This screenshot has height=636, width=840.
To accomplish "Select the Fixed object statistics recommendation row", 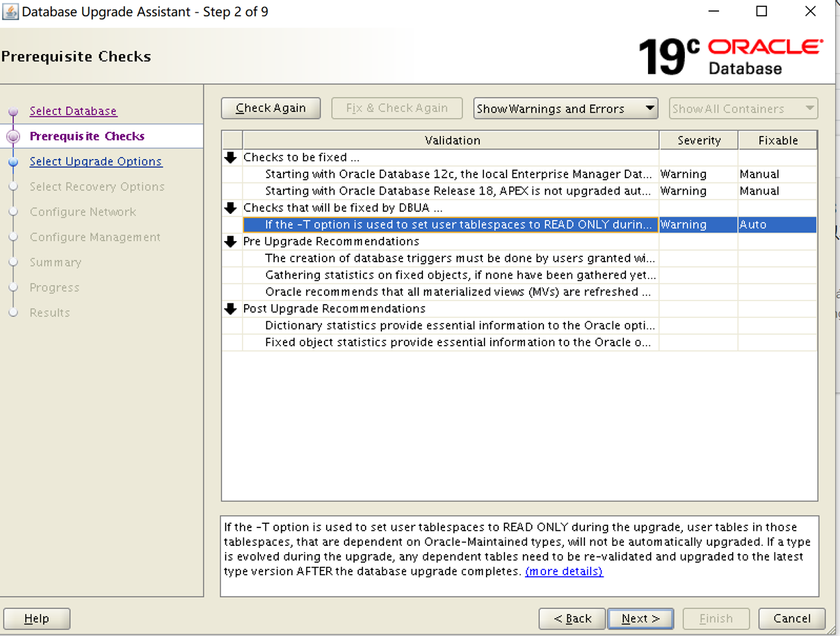I will tap(519, 342).
